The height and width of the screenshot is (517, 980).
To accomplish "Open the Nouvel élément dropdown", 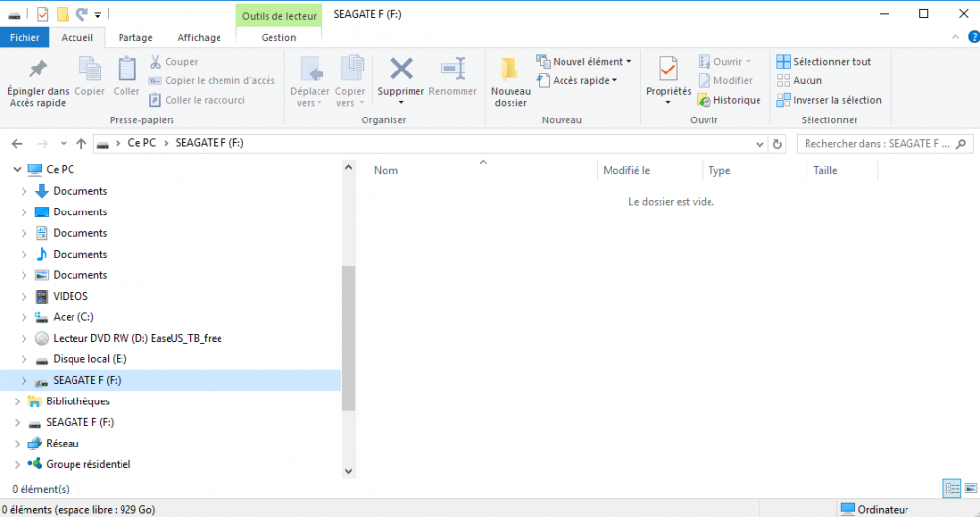I will pos(584,61).
